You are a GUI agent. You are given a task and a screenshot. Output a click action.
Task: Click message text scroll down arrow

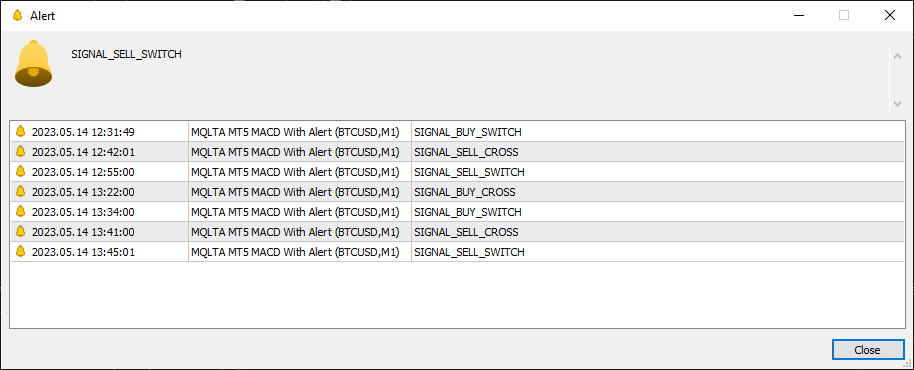(x=897, y=104)
